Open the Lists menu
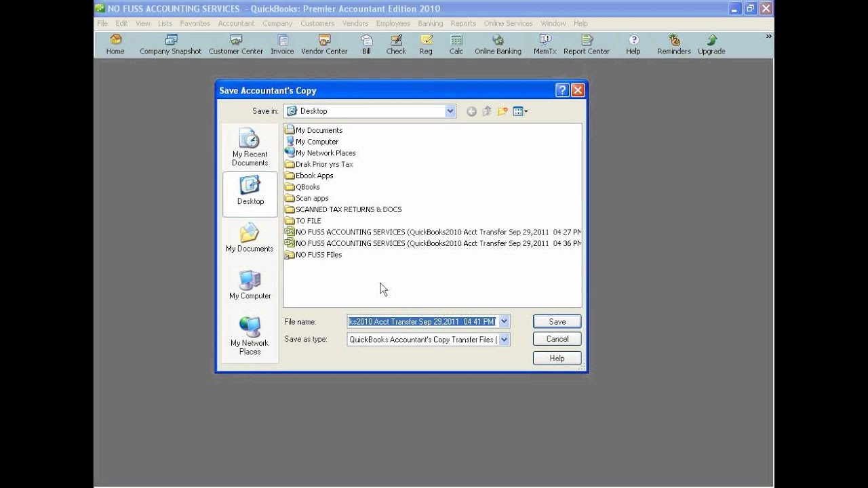This screenshot has width=868, height=488. coord(165,23)
